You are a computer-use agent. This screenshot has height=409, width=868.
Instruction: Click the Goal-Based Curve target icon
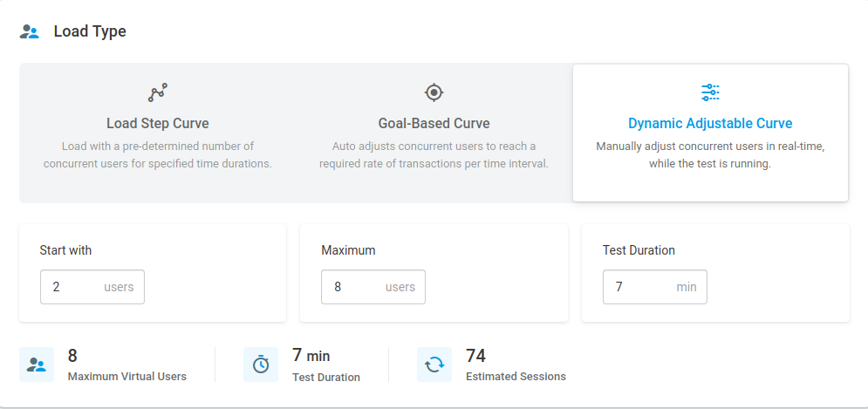coord(434,92)
